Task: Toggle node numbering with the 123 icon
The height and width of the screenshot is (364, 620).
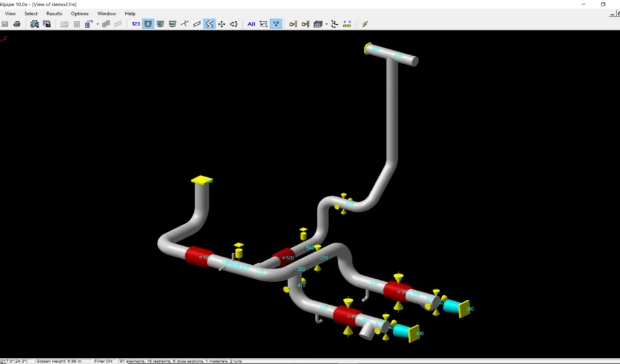Action: (136, 24)
